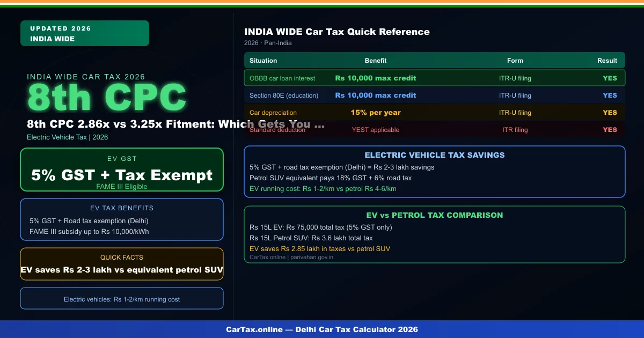Click the large '8th CPC' headline
This screenshot has width=644, height=338.
tap(107, 98)
